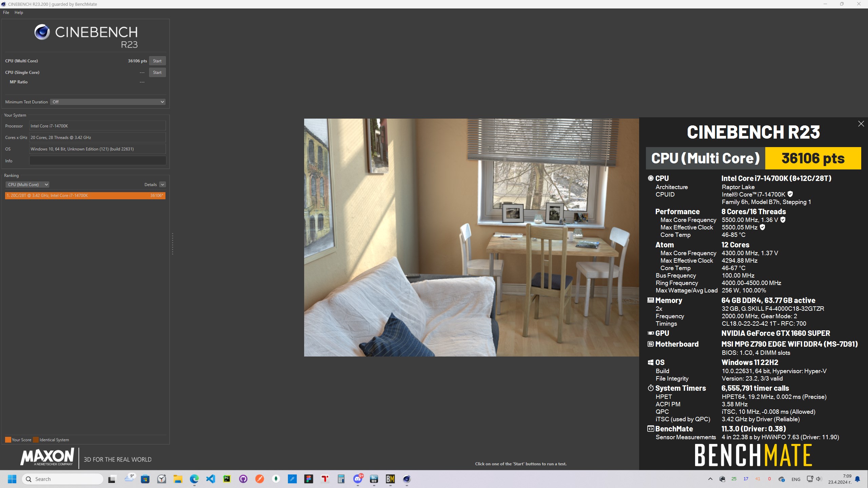Click the Your Score orange legend swatch
The width and height of the screenshot is (868, 488).
click(8, 440)
